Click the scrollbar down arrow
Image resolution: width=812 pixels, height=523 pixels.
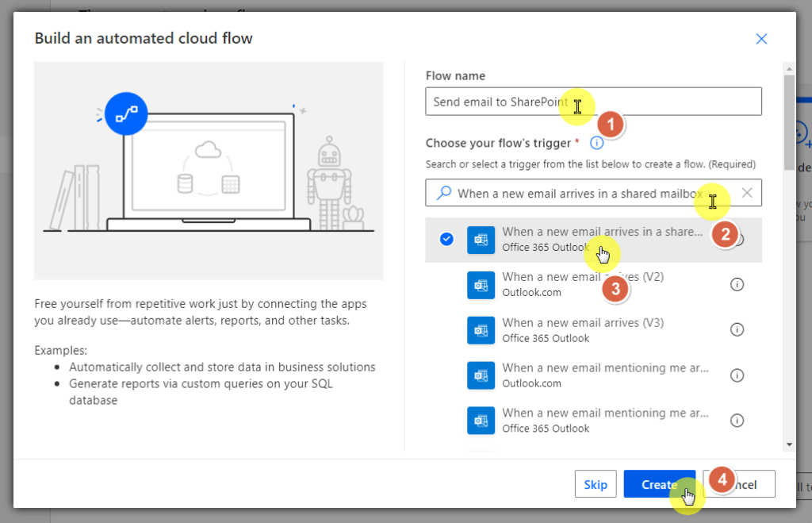(x=789, y=444)
